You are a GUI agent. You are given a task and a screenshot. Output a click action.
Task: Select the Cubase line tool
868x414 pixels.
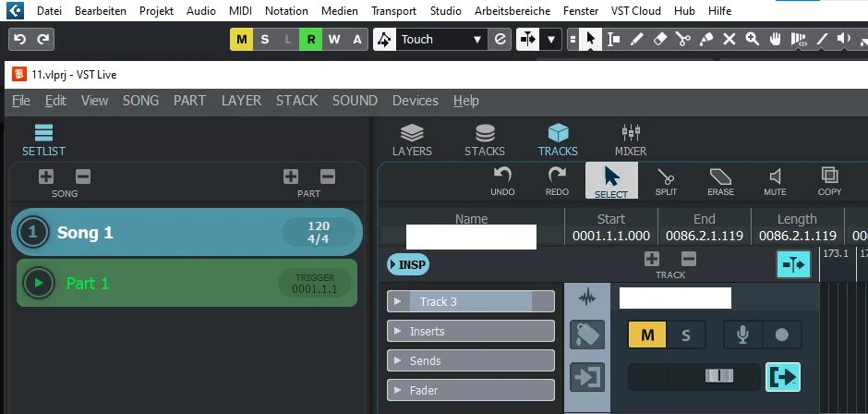822,40
